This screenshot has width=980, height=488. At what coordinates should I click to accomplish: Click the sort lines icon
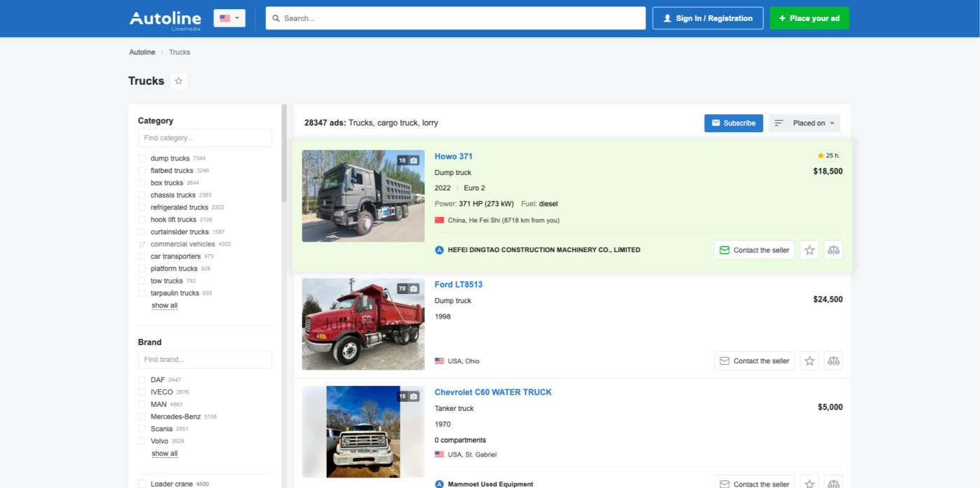click(778, 123)
